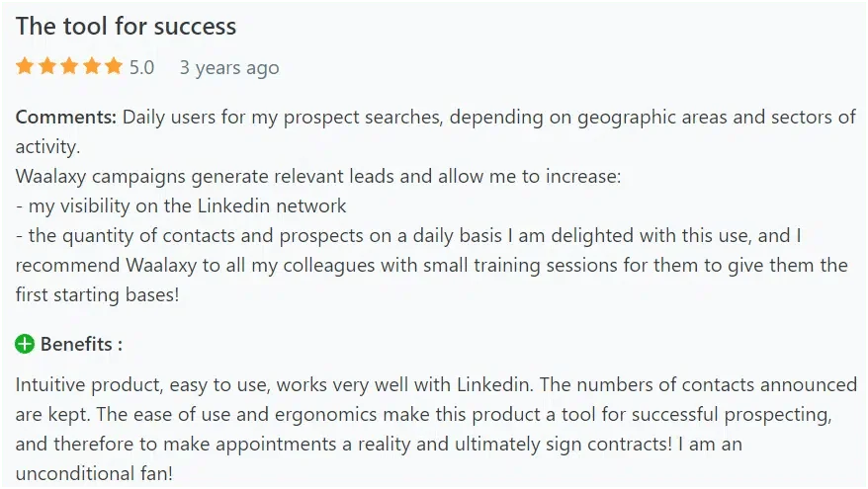
Task: Click the 5.0 rating score
Action: click(141, 67)
